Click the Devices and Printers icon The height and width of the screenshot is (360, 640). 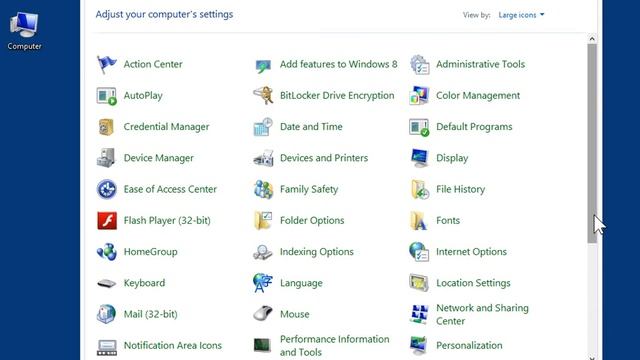click(x=263, y=158)
